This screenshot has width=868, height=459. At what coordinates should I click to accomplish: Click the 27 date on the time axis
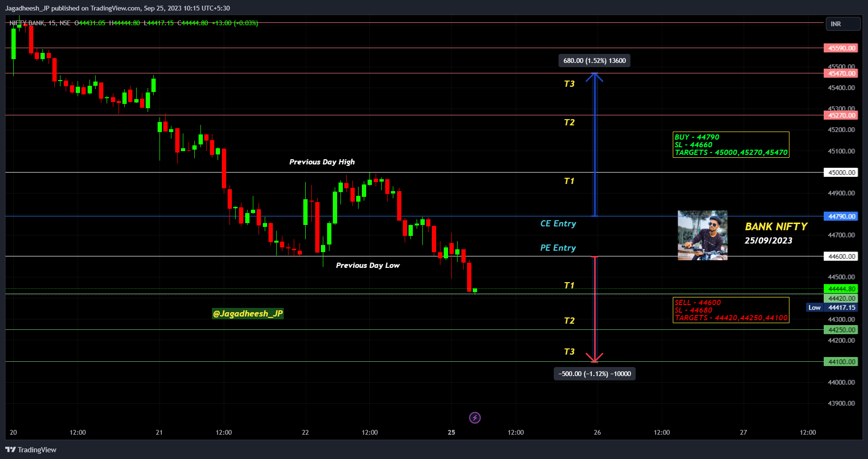743,432
